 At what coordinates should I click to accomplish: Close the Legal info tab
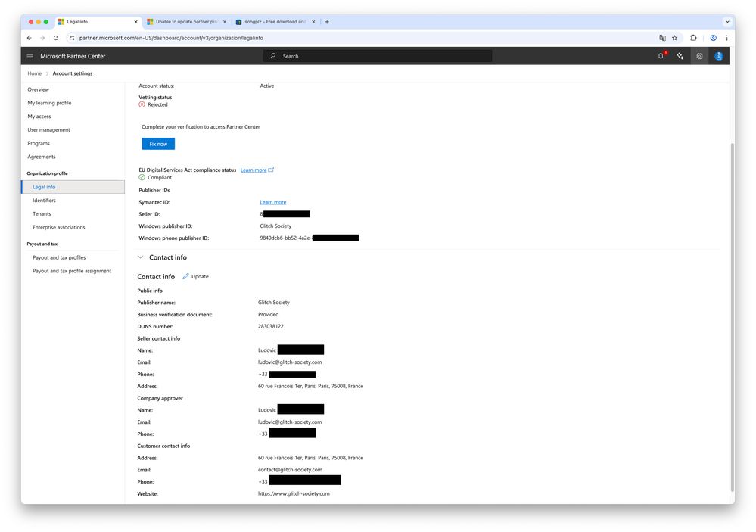pyautogui.click(x=135, y=22)
